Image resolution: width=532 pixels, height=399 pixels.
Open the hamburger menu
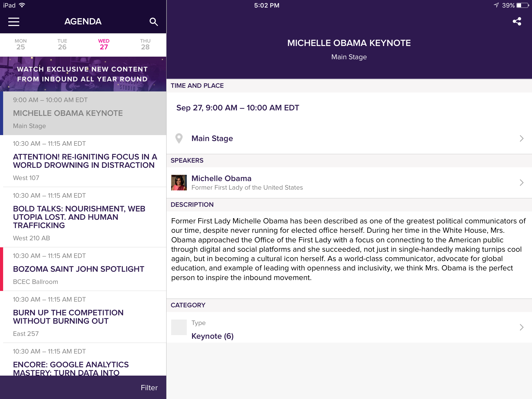pos(14,22)
